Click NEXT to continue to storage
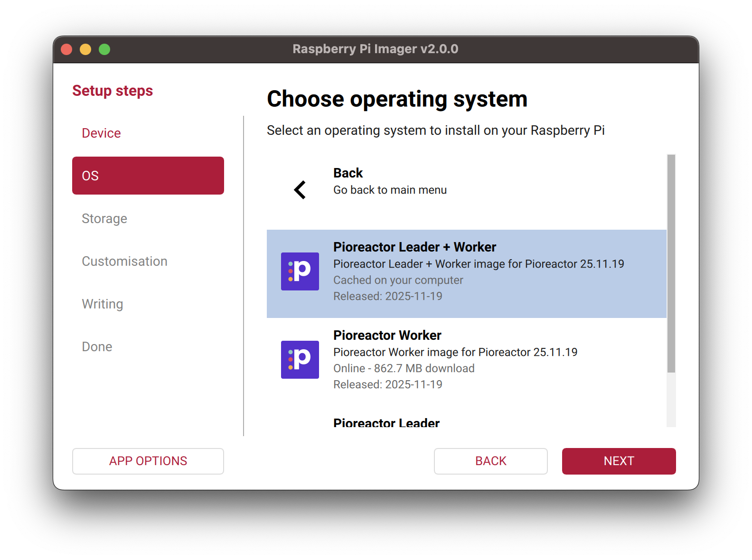 619,461
